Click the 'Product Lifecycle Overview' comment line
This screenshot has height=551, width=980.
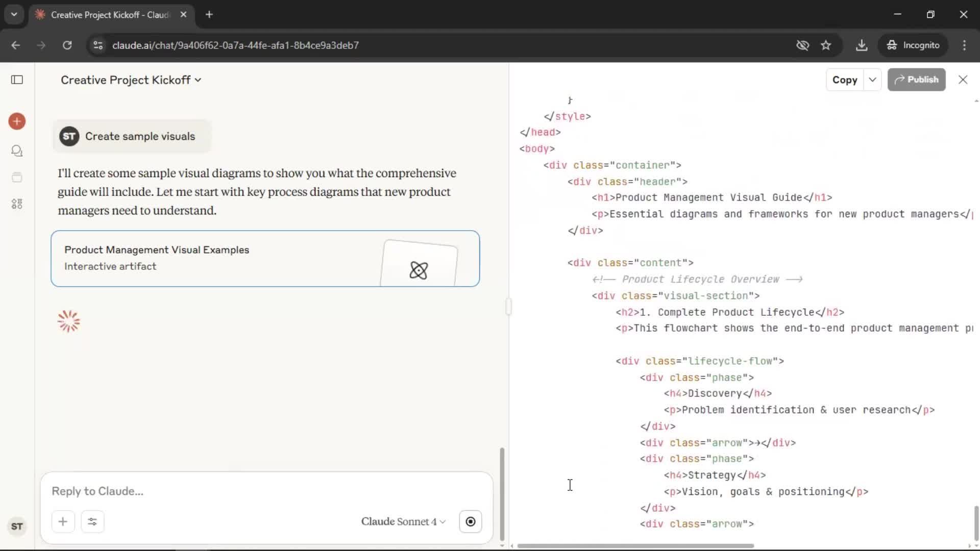(697, 280)
